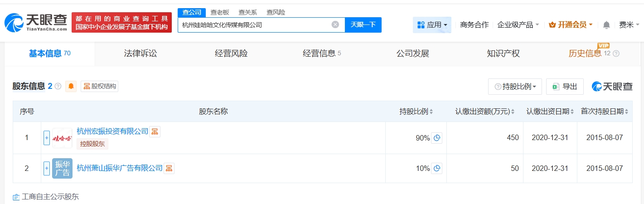
Task: Clear the search box with X icon
Action: pos(335,25)
